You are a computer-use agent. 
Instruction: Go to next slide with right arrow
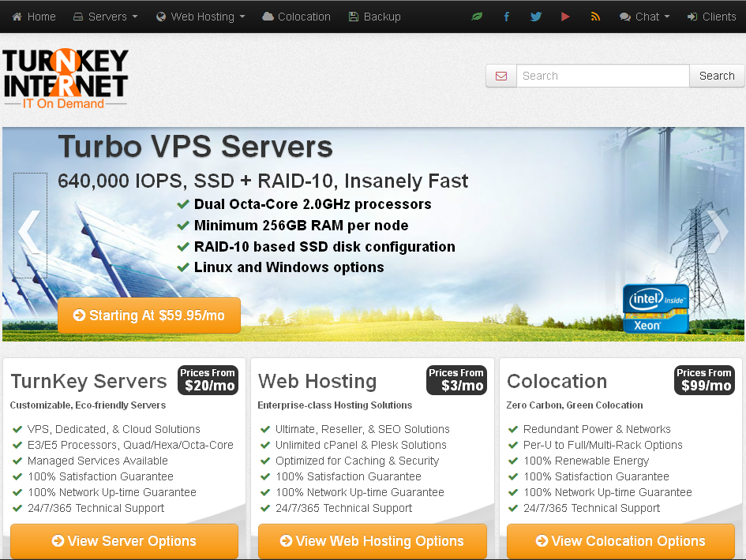pyautogui.click(x=716, y=232)
